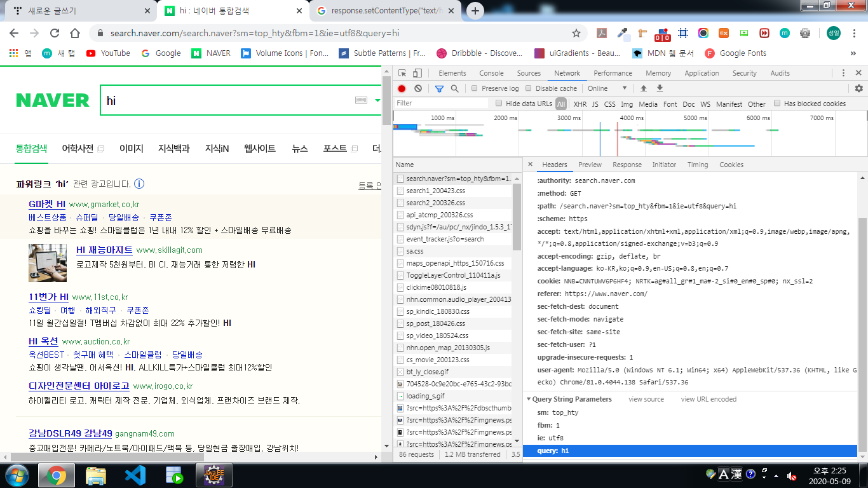Click the HI 재능마켓 ad thumbnail

pos(48,263)
